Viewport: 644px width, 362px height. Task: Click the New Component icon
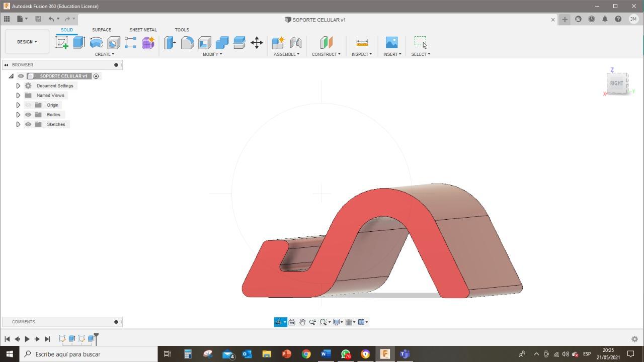coord(278,43)
